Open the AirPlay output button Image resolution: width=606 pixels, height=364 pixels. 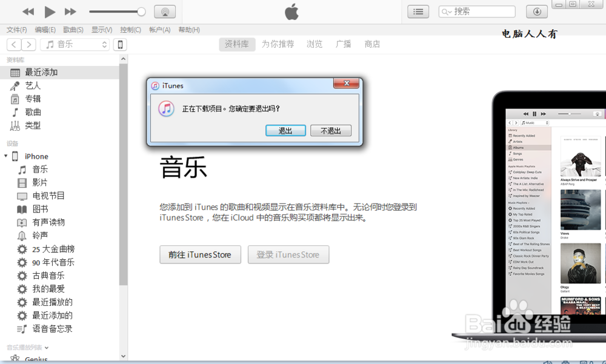tap(165, 12)
